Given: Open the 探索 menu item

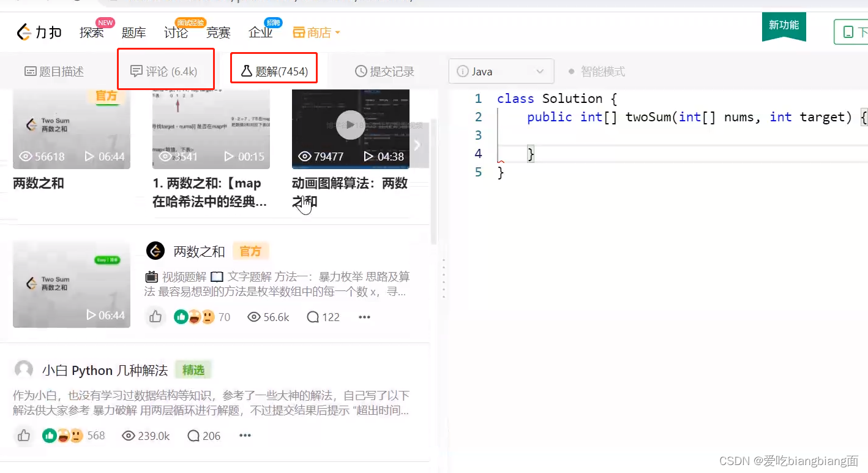Looking at the screenshot, I should pyautogui.click(x=92, y=32).
